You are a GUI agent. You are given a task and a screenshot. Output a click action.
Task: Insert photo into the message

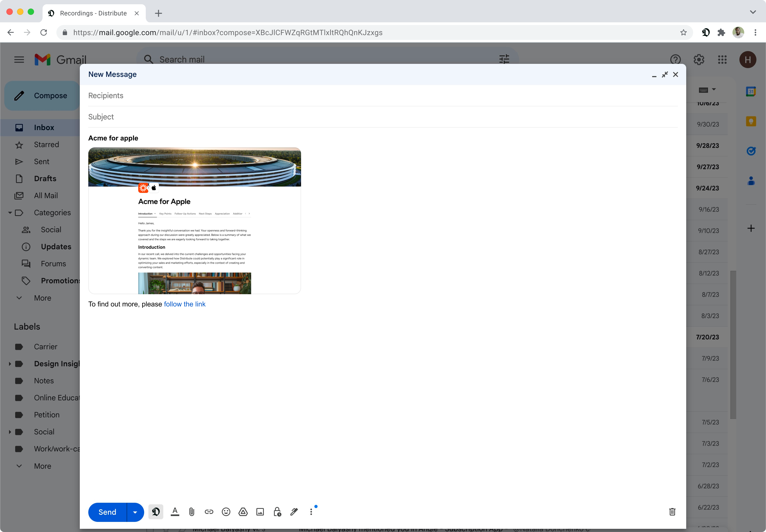pyautogui.click(x=260, y=512)
